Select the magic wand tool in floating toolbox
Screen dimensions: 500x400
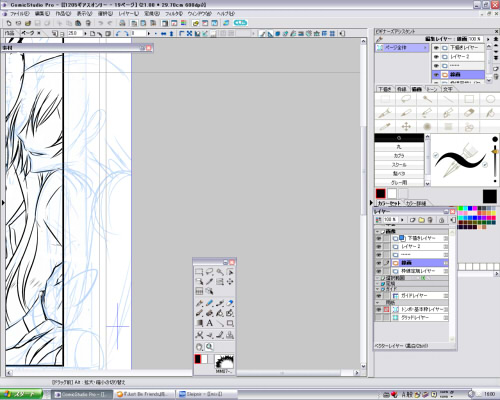click(220, 272)
